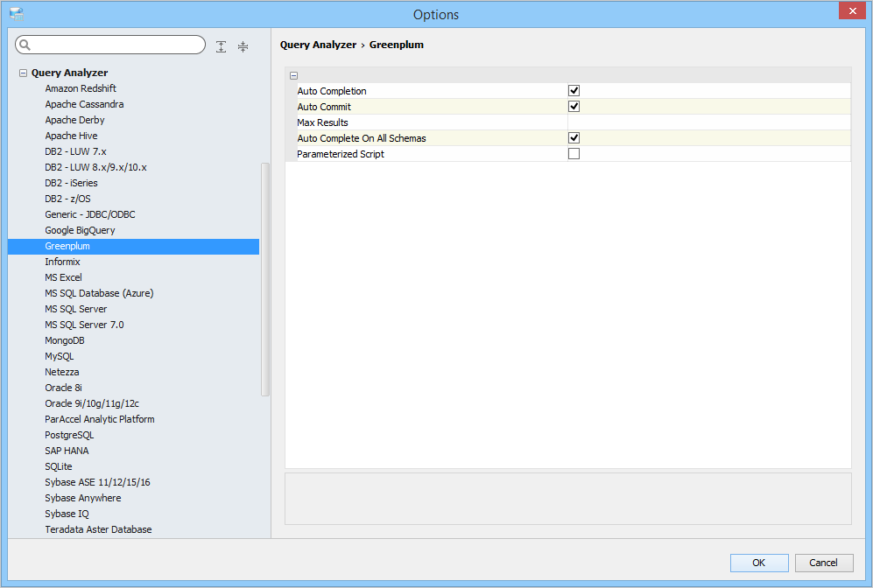Click OK to save options
The width and height of the screenshot is (873, 588).
point(759,563)
